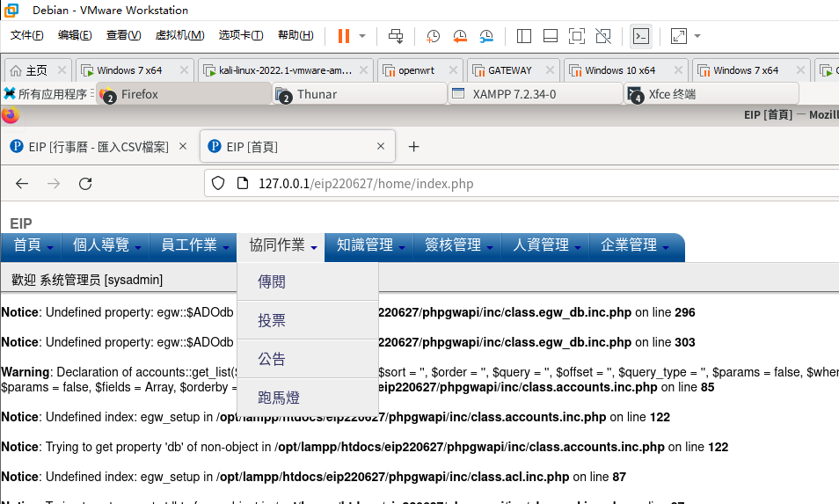Screen dimensions: 839x504
Task: Switch to the kali-linux VM tab
Action: tap(285, 70)
